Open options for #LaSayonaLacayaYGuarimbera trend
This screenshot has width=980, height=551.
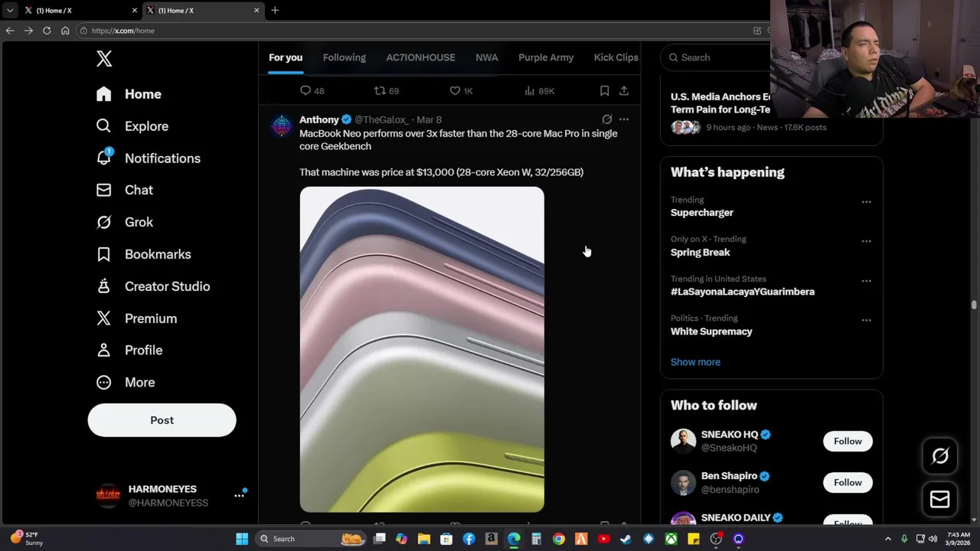click(x=866, y=281)
